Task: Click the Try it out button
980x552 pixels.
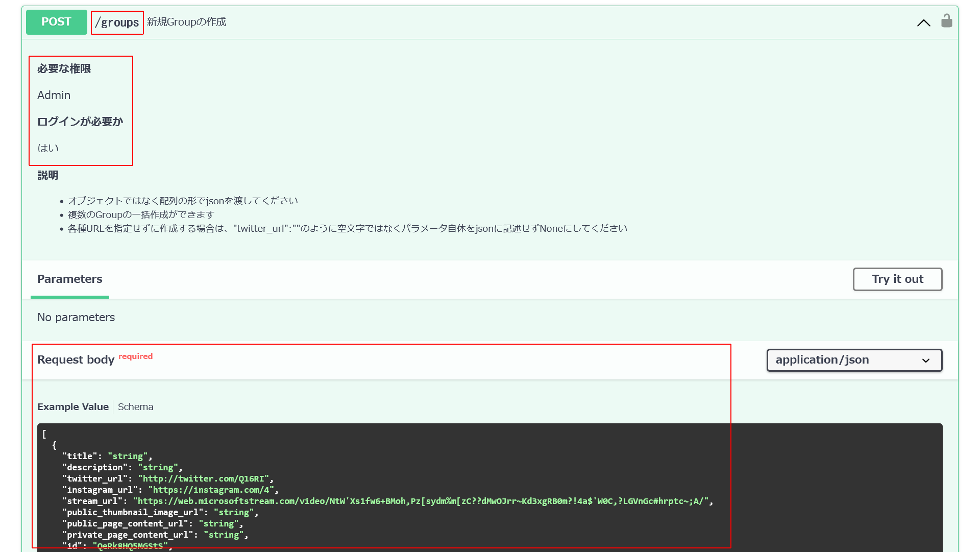Action: 897,279
